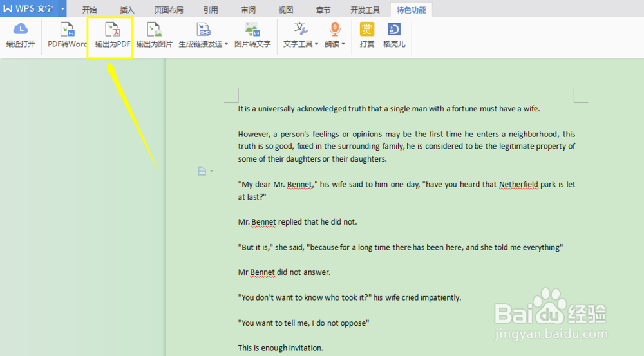The image size is (644, 356).
Task: Switch to the 开始 tab
Action: tap(90, 10)
